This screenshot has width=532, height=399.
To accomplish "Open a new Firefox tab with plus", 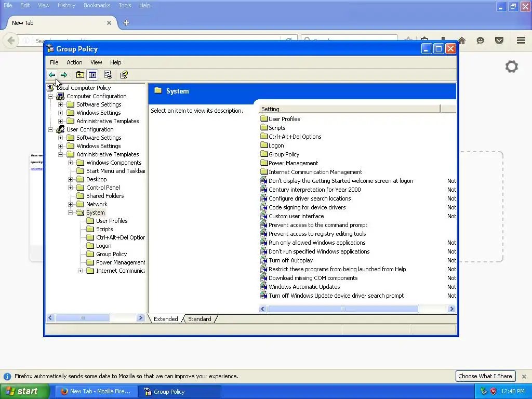I will click(x=126, y=23).
